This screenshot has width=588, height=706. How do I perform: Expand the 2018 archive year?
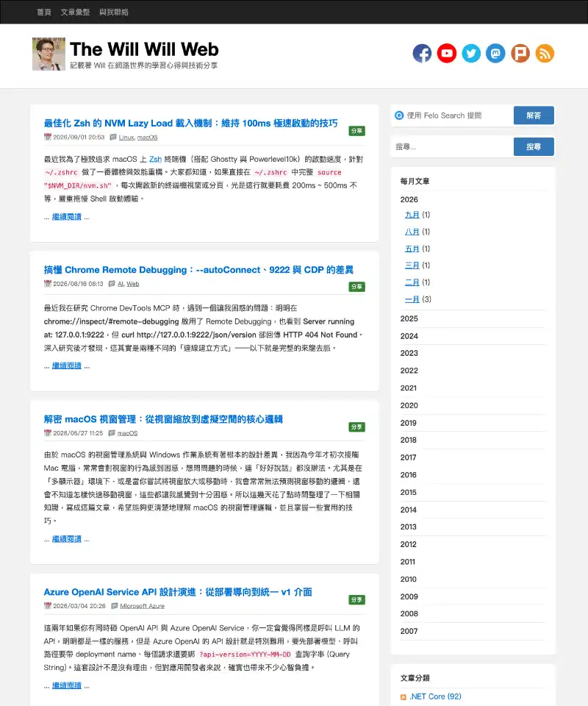[409, 440]
